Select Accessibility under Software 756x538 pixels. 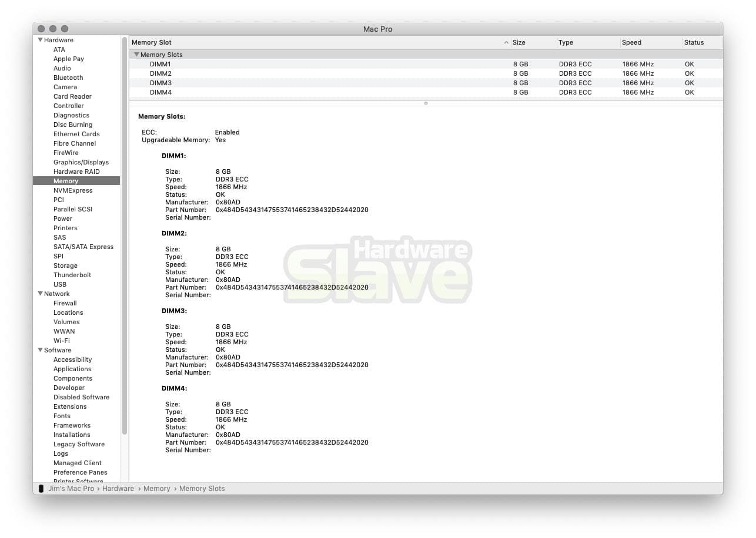[x=73, y=359]
